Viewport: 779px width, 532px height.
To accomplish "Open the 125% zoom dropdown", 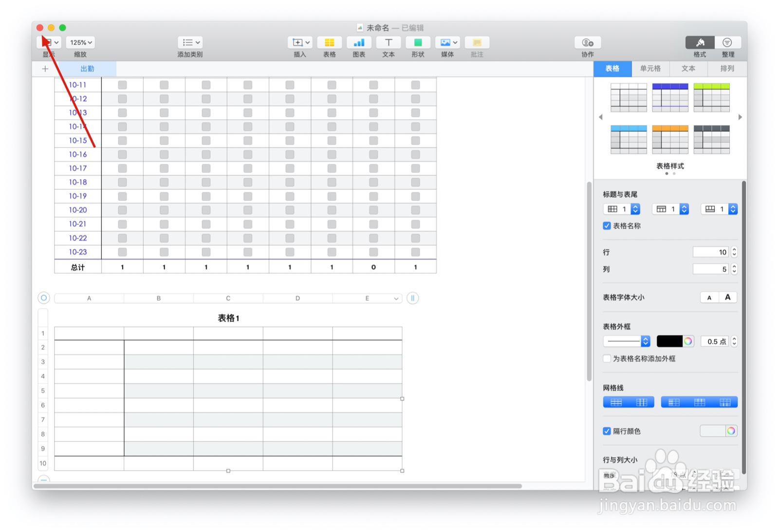I will click(80, 42).
